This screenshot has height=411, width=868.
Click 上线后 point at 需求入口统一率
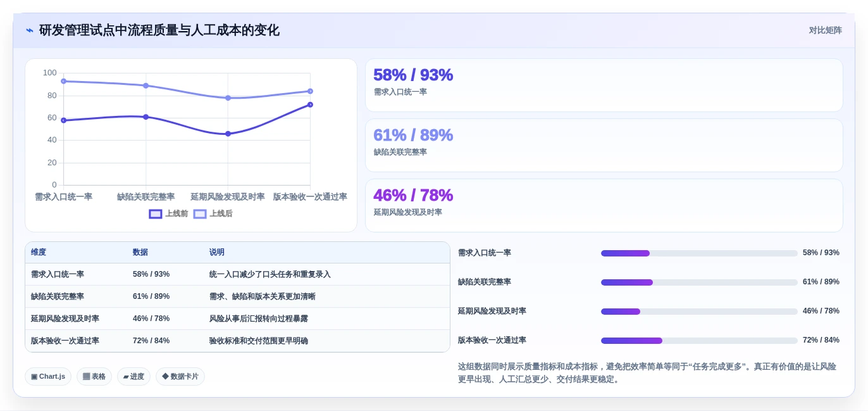63,81
